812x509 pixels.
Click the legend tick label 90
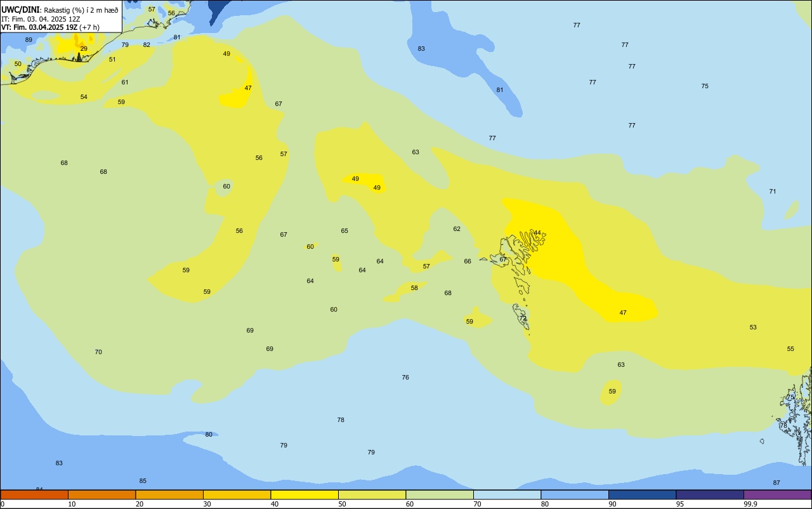(x=613, y=504)
